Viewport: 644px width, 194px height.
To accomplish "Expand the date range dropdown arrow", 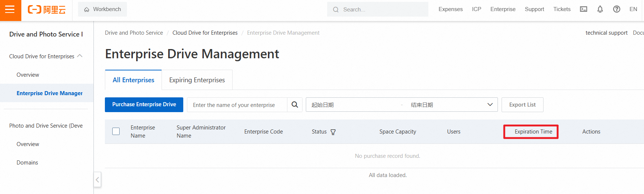I will [x=490, y=105].
